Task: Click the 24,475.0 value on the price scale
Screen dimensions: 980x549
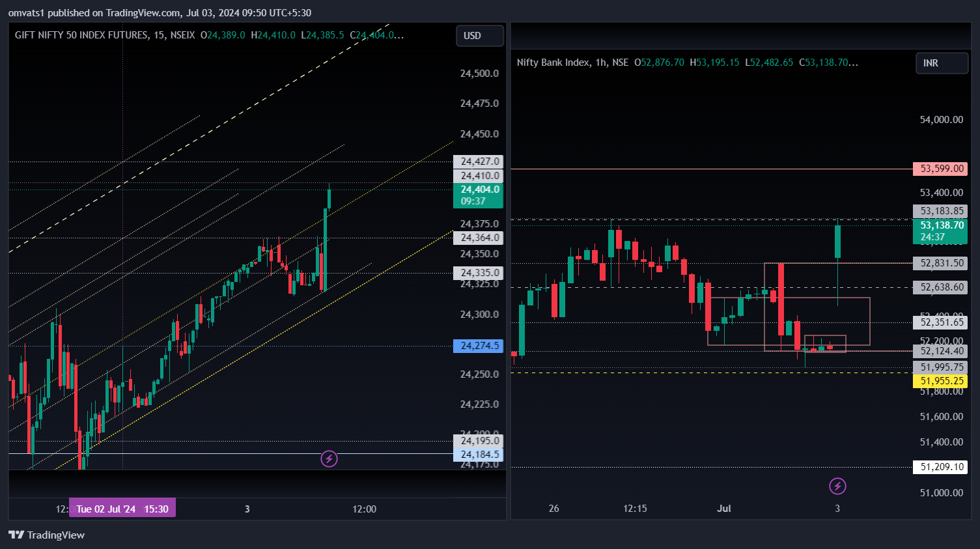Action: (x=479, y=104)
